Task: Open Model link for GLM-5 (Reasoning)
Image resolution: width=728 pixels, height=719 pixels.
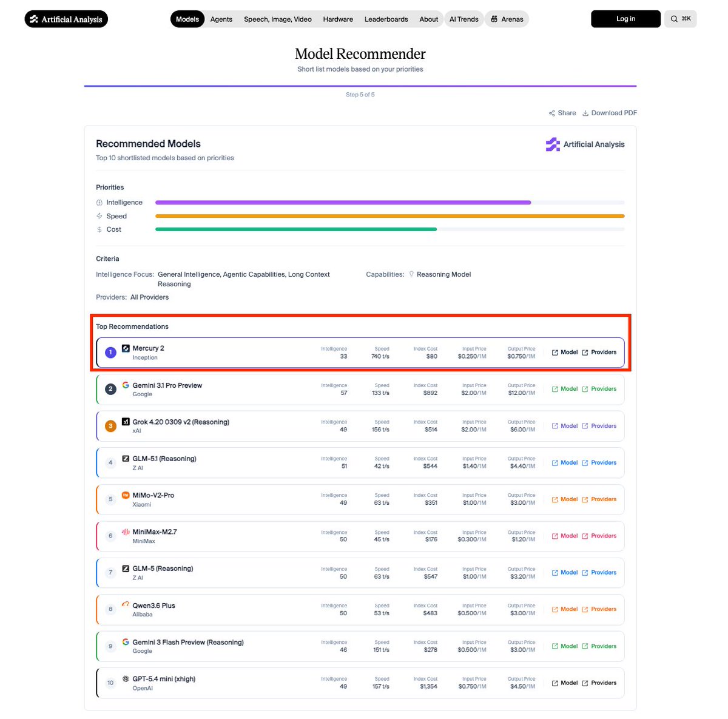Action: [564, 573]
